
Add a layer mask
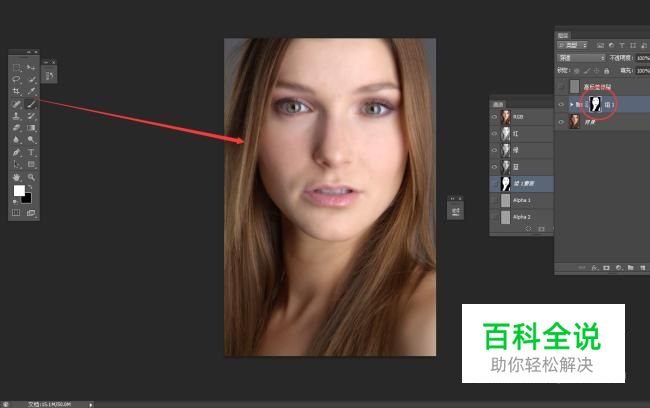[606, 268]
